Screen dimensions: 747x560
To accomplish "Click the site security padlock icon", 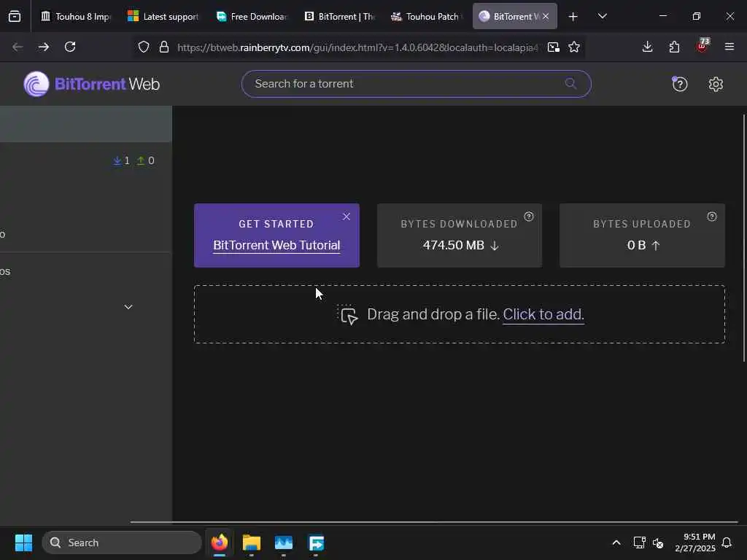I will (x=164, y=47).
